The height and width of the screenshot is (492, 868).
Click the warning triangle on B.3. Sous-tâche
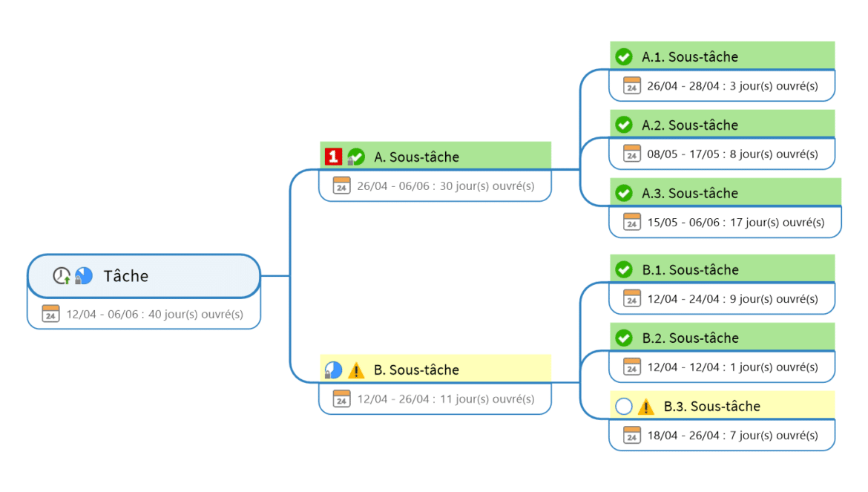pos(646,406)
